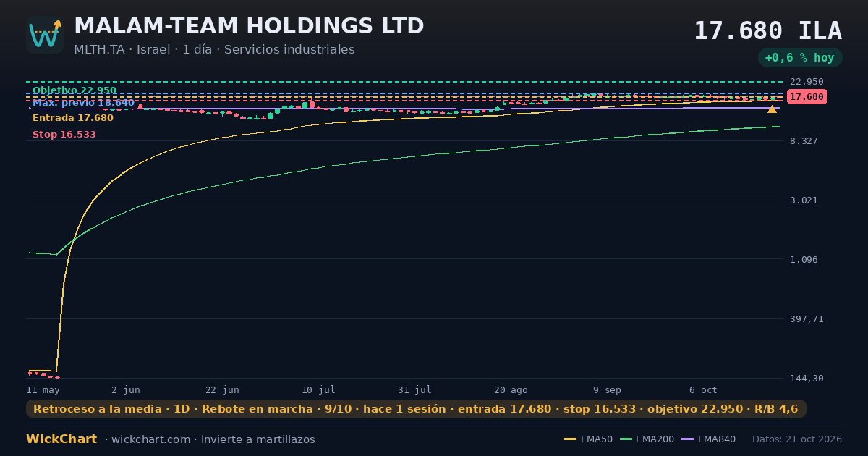Select the MALAM-TEAM HOLDINGS LTD title
The height and width of the screenshot is (456, 868).
[249, 26]
